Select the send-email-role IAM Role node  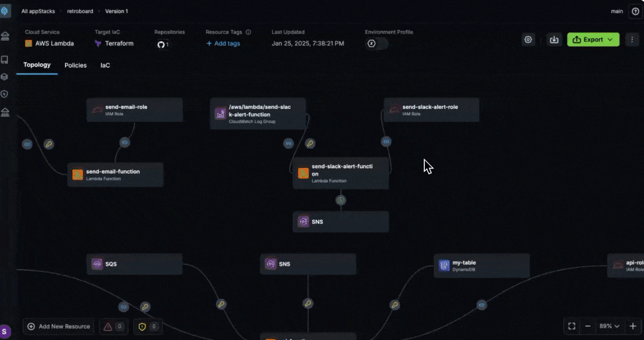[134, 110]
